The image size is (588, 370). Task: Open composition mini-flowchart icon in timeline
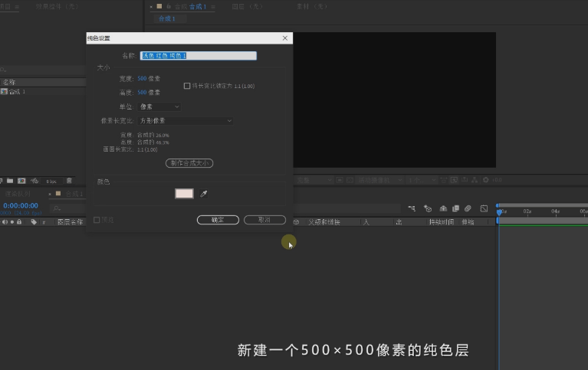[412, 208]
